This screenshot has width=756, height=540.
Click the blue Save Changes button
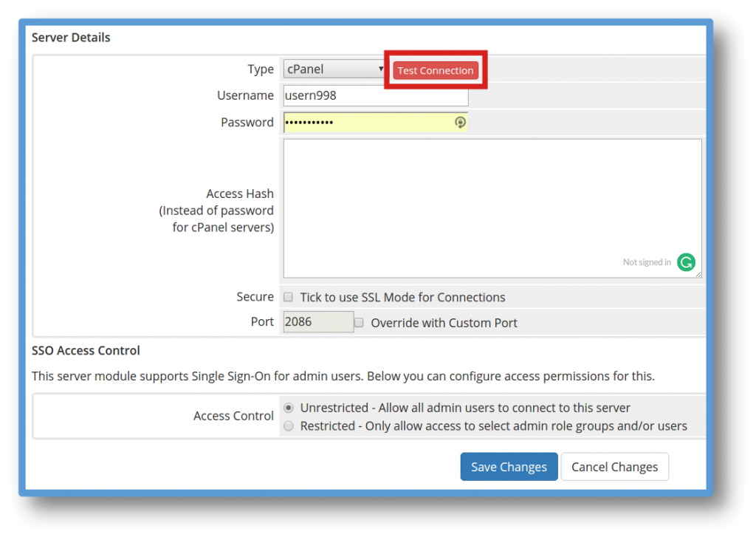point(509,467)
